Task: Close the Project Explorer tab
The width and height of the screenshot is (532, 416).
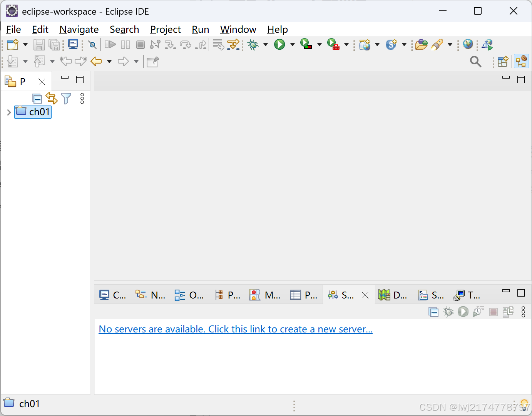Action: 42,82
